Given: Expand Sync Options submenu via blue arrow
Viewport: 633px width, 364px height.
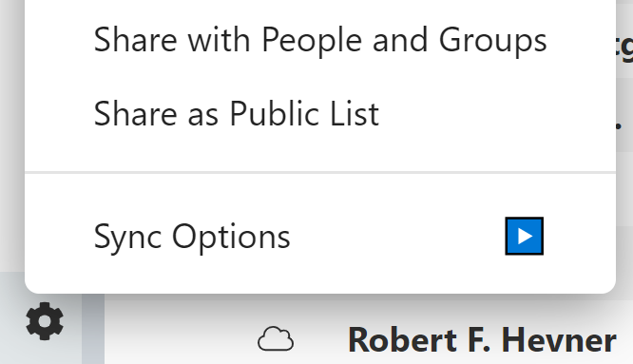Looking at the screenshot, I should point(524,236).
